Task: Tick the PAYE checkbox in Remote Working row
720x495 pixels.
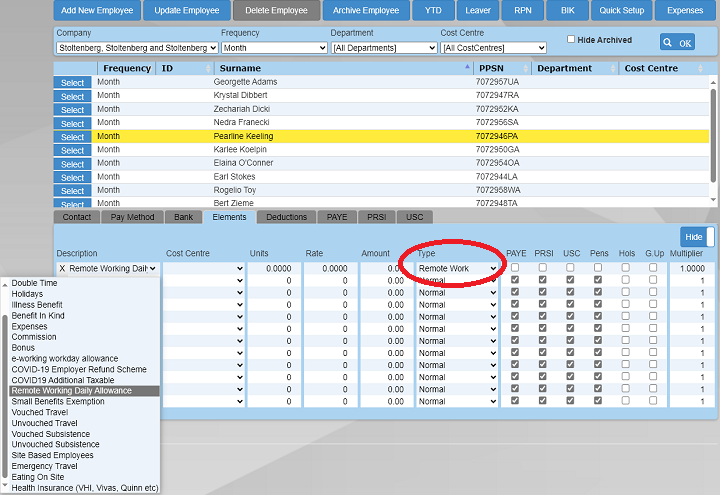Action: [515, 268]
